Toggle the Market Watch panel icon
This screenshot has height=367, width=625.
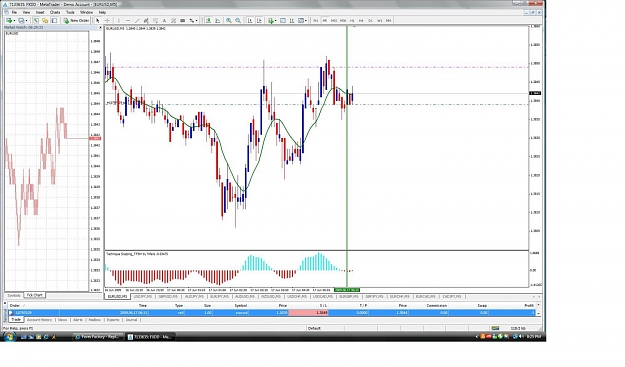point(36,20)
